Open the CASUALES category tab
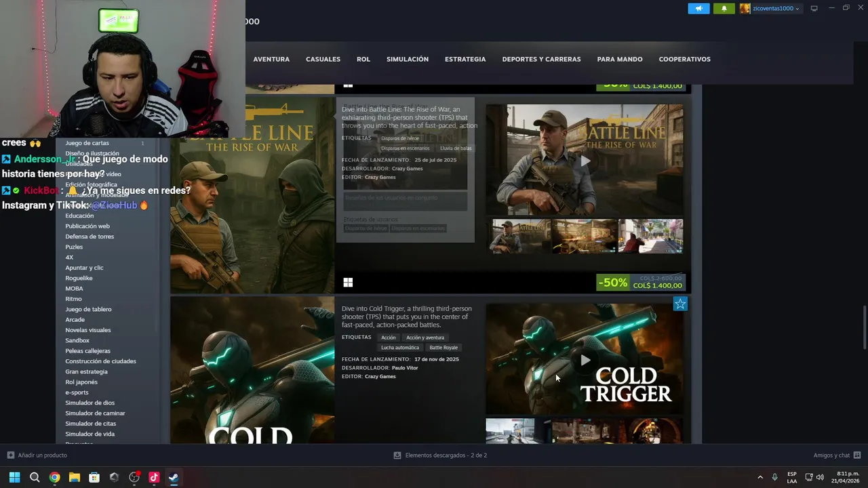This screenshot has height=488, width=868. [323, 59]
